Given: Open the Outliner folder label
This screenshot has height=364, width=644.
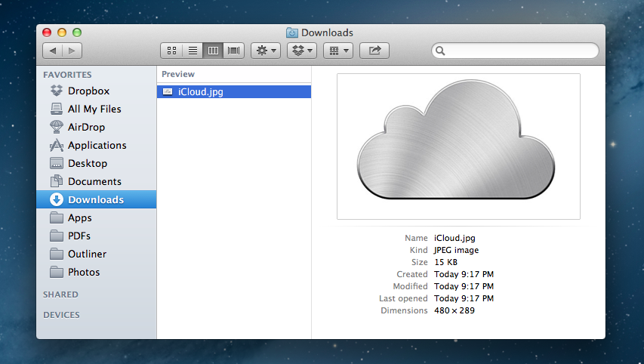Looking at the screenshot, I should [x=87, y=254].
